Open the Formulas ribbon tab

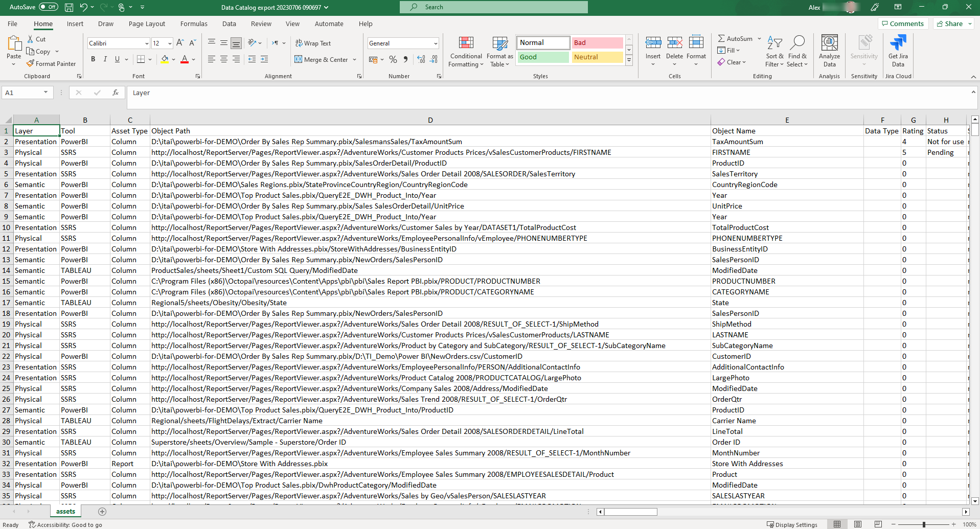coord(194,24)
